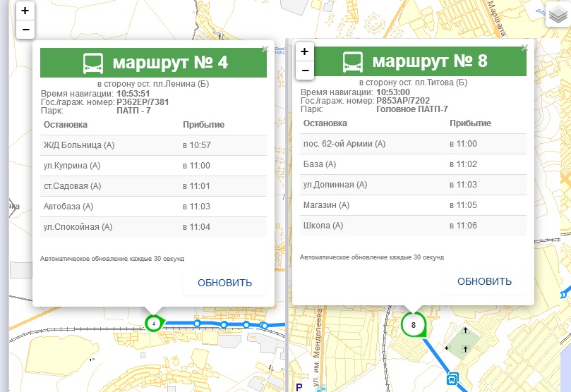Viewport: 571px width, 392px height.
Task: Click the Прибытие column header in route 8
Action: click(x=471, y=123)
